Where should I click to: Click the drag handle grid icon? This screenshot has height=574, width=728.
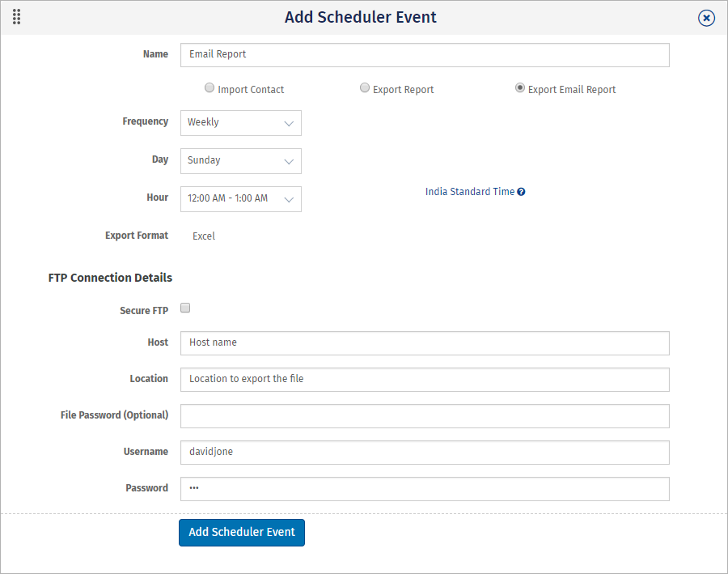pos(17,17)
